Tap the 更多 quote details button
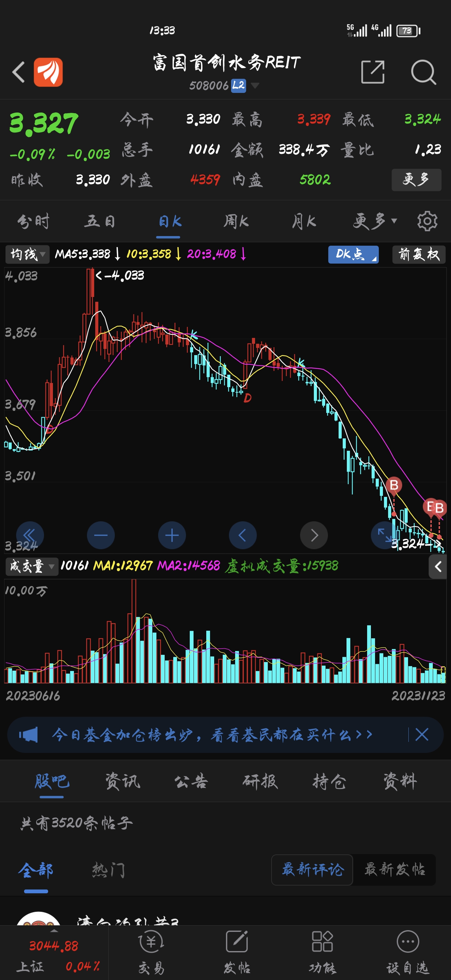 point(416,180)
